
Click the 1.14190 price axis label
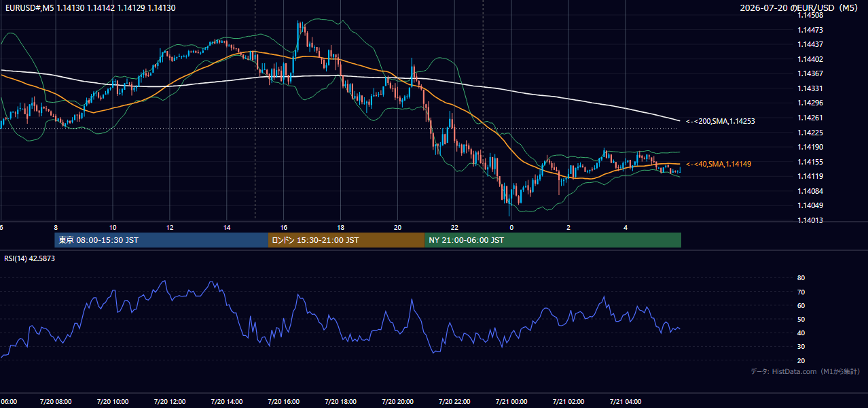[811, 147]
